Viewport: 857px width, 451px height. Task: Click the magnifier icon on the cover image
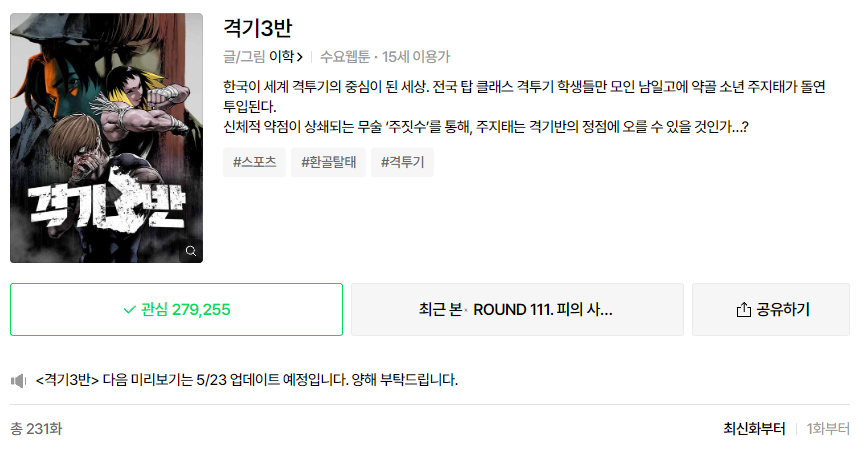point(191,251)
